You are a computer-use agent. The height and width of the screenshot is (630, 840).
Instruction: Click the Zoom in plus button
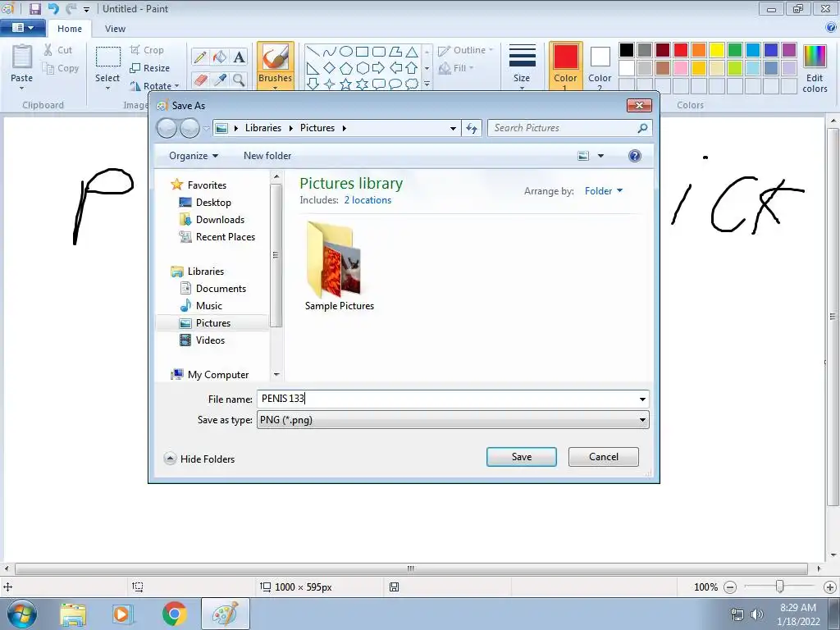pos(830,587)
